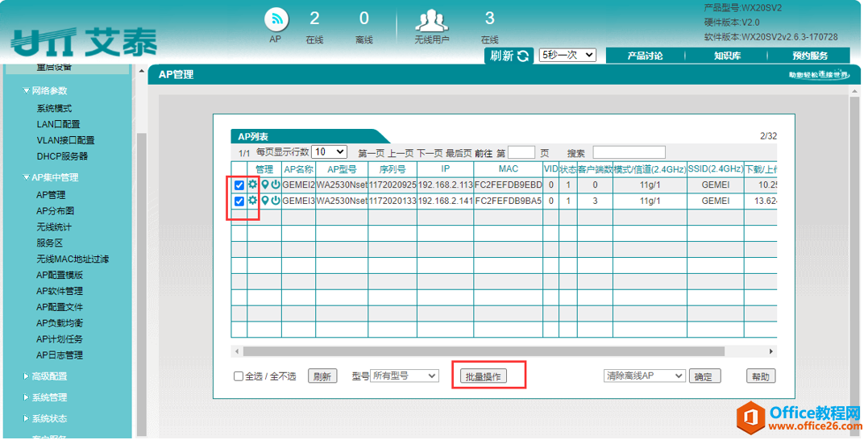The width and height of the screenshot is (868, 440).
Task: Select AP计划任务 in the sidebar
Action: coord(59,339)
